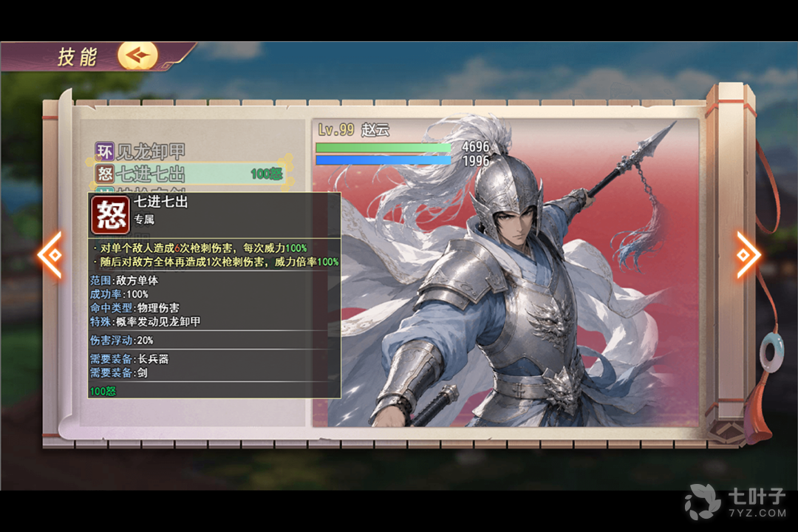
Task: Click the 需要装备:长兵器 line
Action: click(129, 359)
